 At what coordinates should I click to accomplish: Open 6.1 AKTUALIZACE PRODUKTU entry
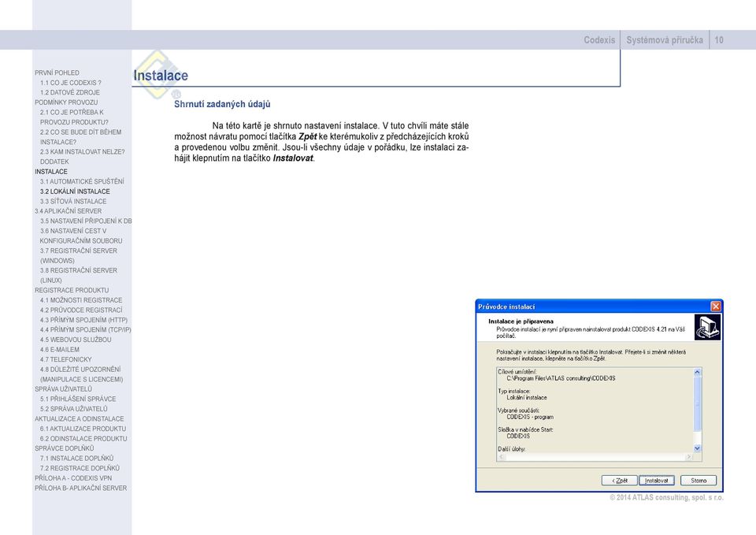(x=83, y=429)
